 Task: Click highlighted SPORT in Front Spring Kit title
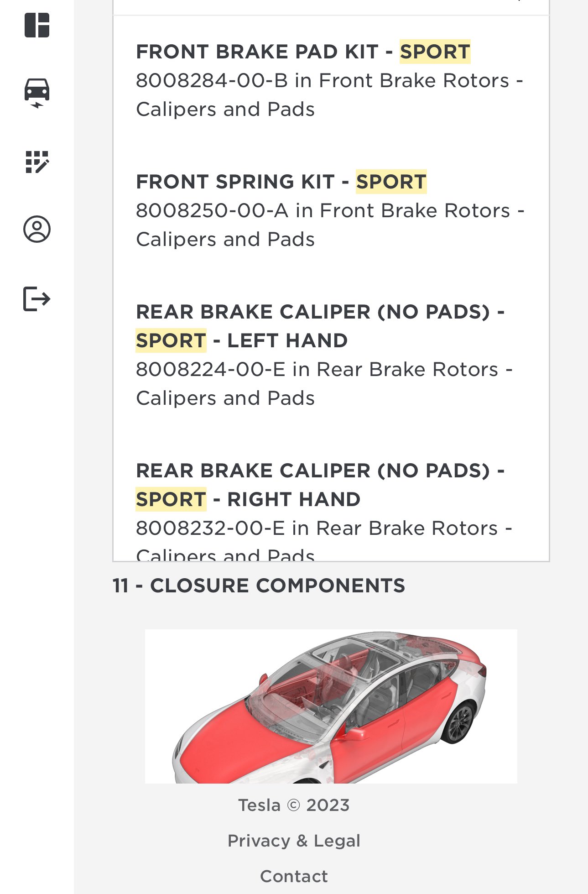point(391,182)
